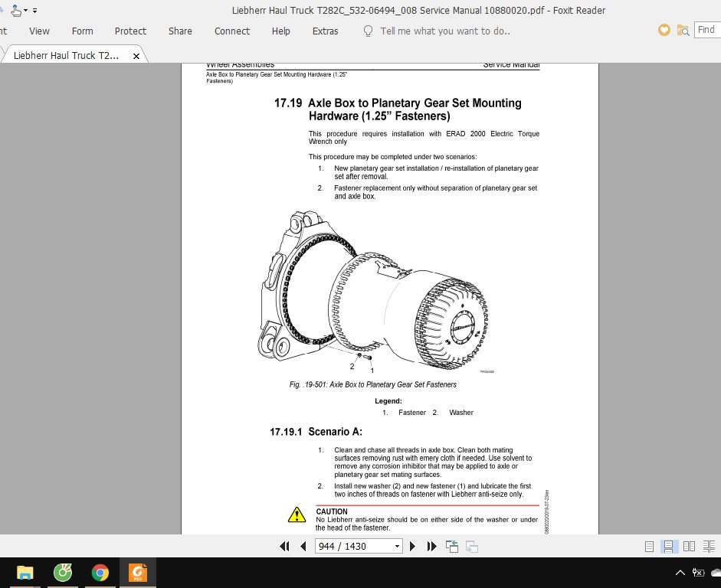Jump to the last page

pyautogui.click(x=432, y=546)
